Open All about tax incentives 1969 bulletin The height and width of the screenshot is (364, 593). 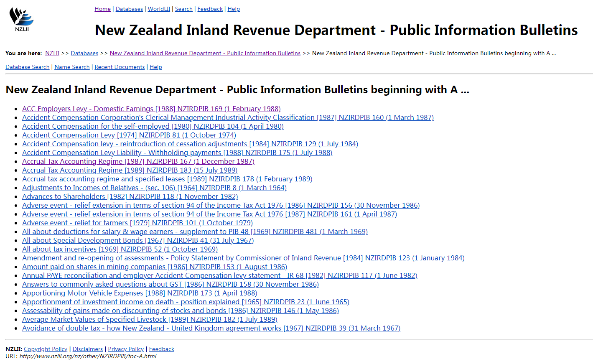click(x=120, y=249)
